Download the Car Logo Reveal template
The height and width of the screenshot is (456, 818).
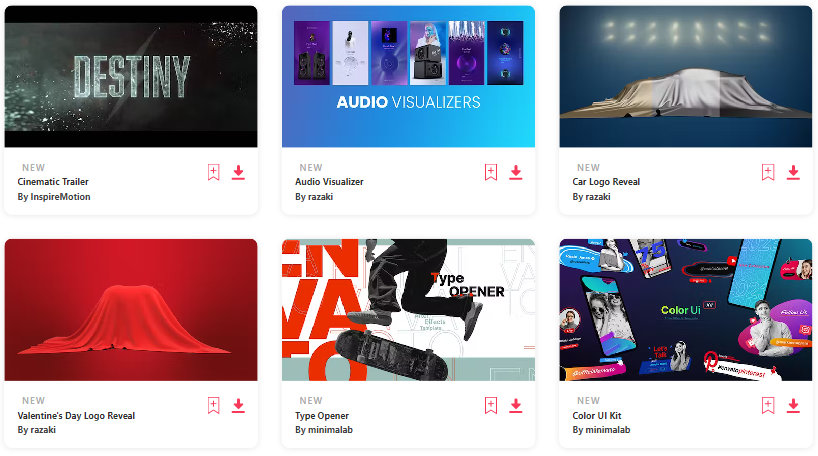(793, 172)
